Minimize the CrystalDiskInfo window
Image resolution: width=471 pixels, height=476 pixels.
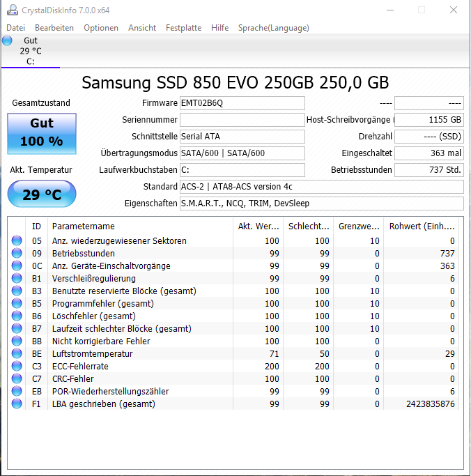pos(390,10)
